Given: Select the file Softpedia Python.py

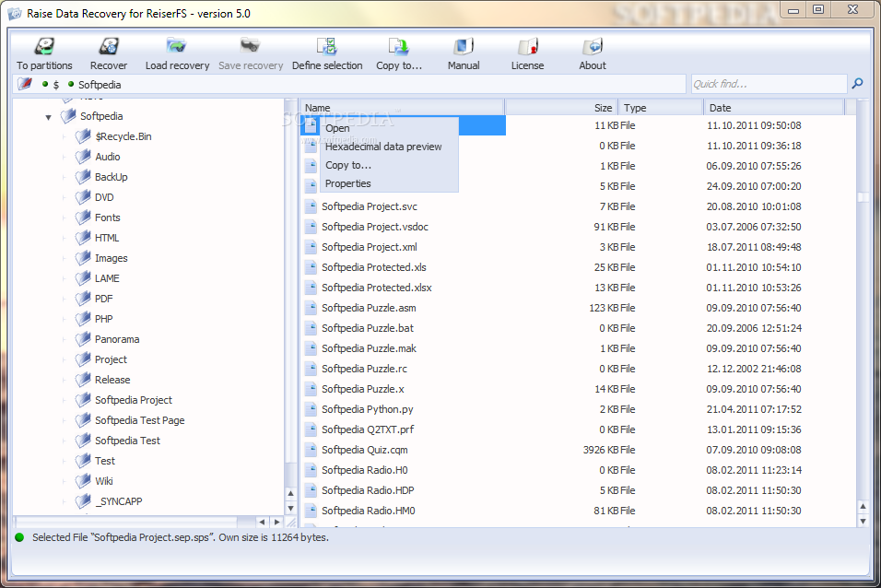Looking at the screenshot, I should click(368, 409).
